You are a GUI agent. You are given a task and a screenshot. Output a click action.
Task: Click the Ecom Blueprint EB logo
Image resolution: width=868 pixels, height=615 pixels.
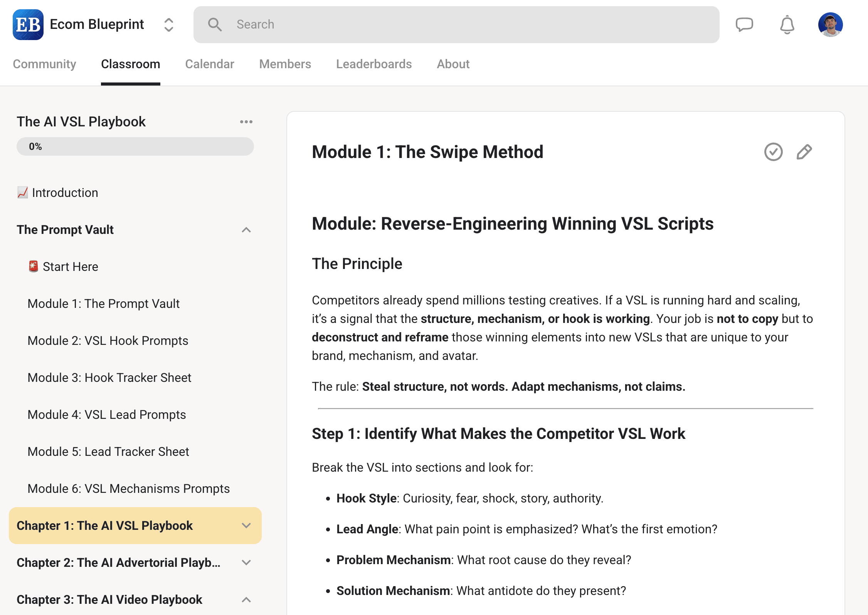point(28,25)
